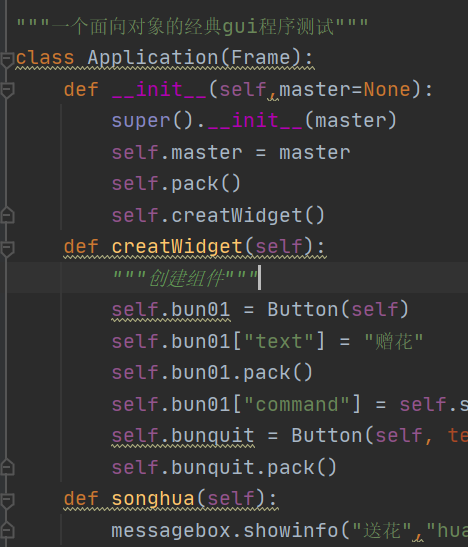Click fold end marker beside self.creatWidget() call

point(7,215)
